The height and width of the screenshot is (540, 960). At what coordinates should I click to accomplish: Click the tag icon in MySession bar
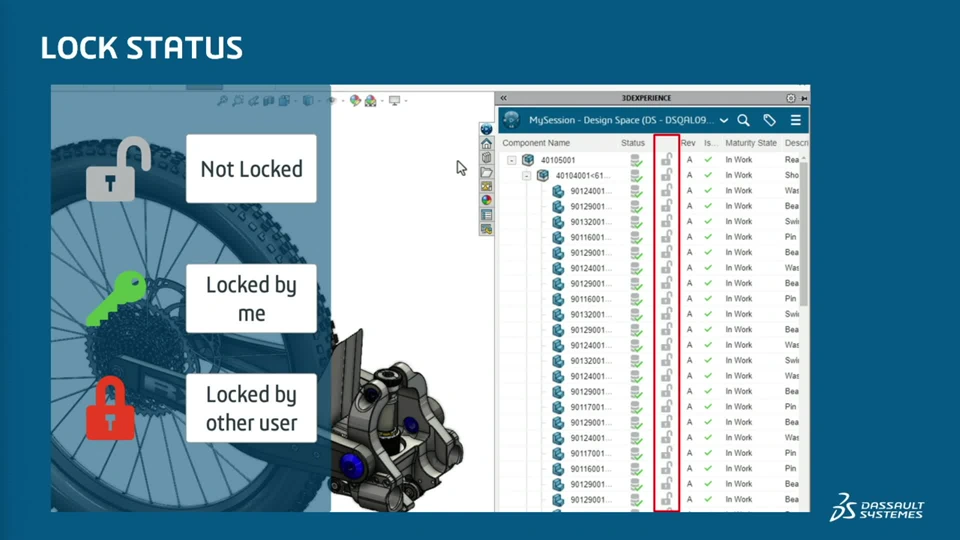tap(769, 120)
